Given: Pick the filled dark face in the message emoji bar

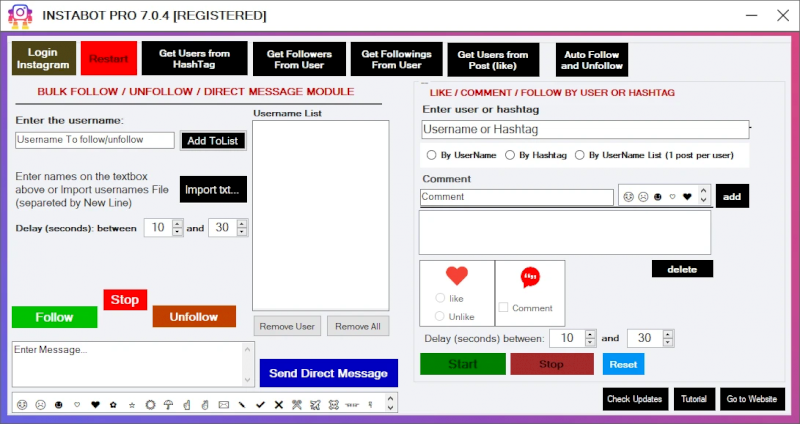Looking at the screenshot, I should click(59, 405).
